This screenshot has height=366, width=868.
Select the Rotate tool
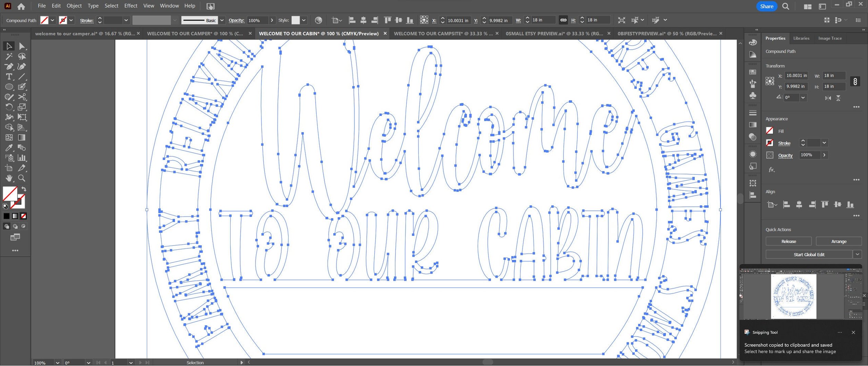pos(9,107)
